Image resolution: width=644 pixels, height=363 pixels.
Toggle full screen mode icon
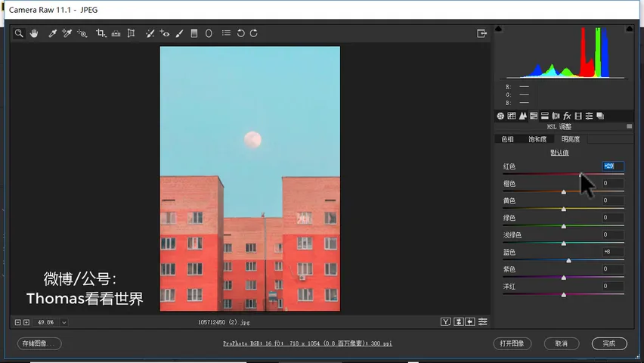click(x=481, y=33)
